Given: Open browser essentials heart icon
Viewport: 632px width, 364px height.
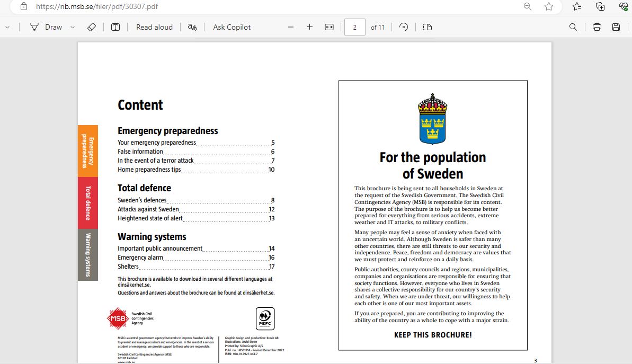Looking at the screenshot, I should click(623, 6).
